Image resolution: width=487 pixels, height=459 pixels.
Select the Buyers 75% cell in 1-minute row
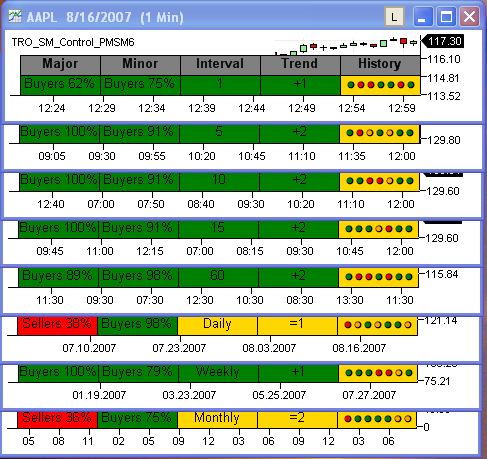click(x=140, y=85)
